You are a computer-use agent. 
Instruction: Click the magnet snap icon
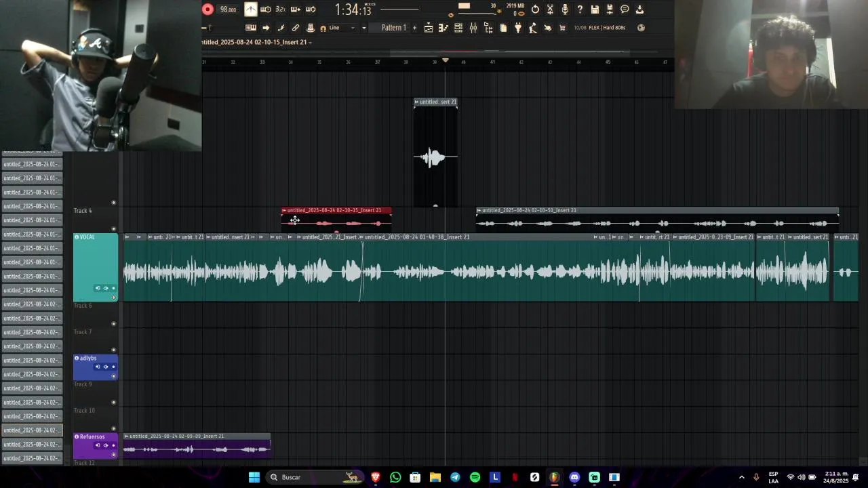[323, 28]
